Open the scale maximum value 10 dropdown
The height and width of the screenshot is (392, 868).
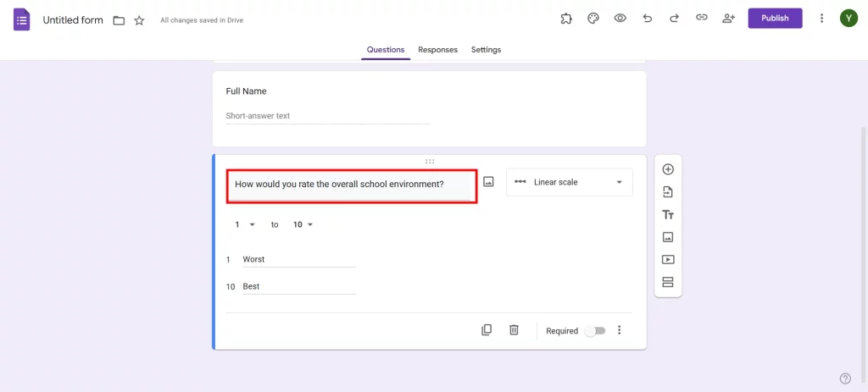click(x=303, y=224)
